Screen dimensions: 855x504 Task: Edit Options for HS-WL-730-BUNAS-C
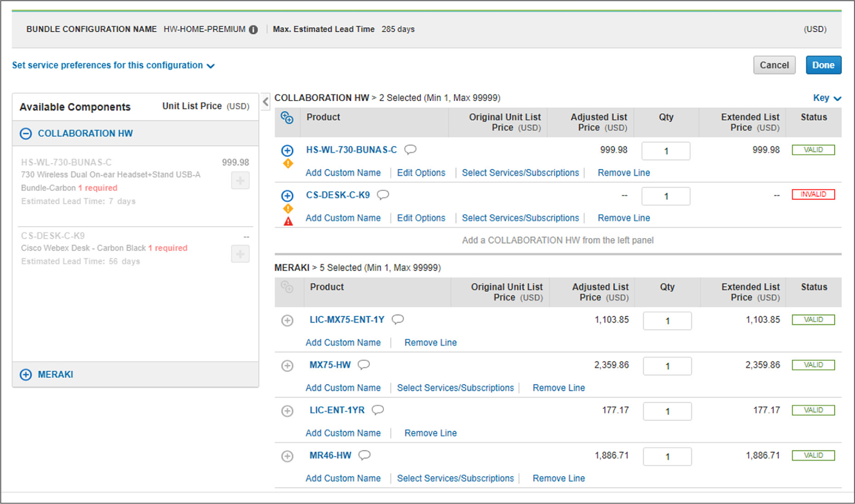point(421,173)
